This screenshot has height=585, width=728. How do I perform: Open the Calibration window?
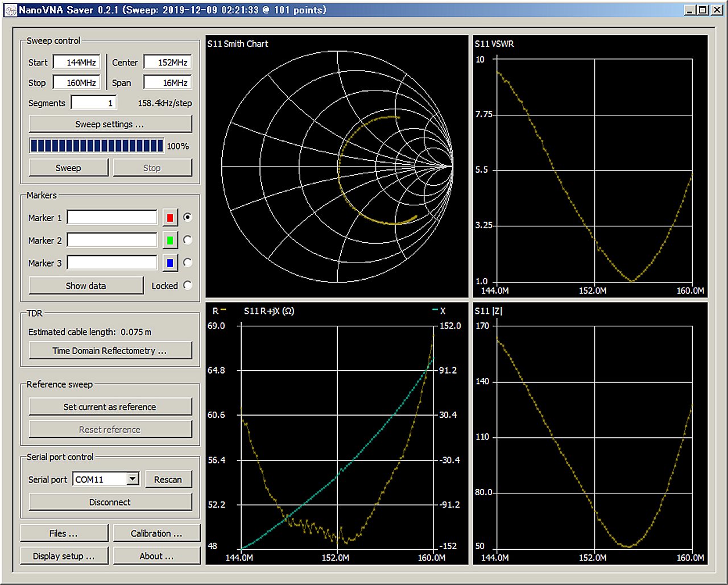pyautogui.click(x=156, y=533)
